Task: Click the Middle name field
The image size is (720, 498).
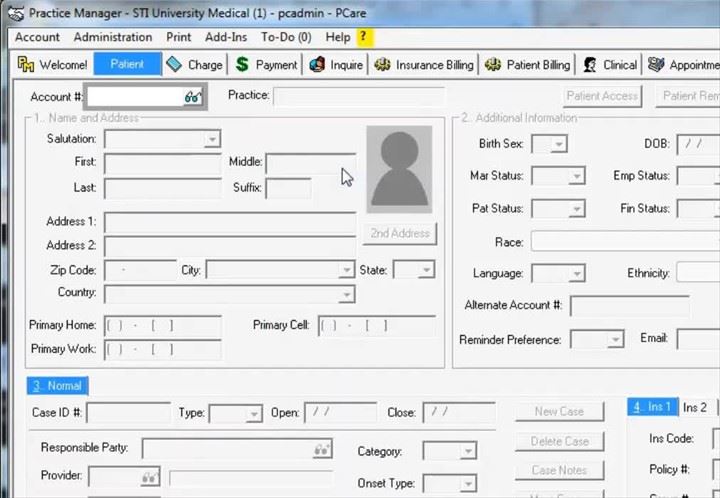Action: pyautogui.click(x=311, y=163)
